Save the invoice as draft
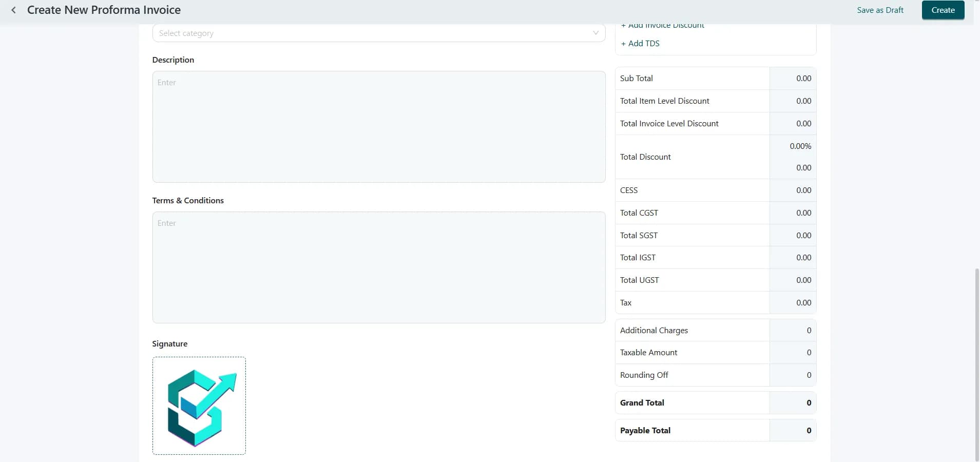The image size is (980, 462). tap(880, 10)
